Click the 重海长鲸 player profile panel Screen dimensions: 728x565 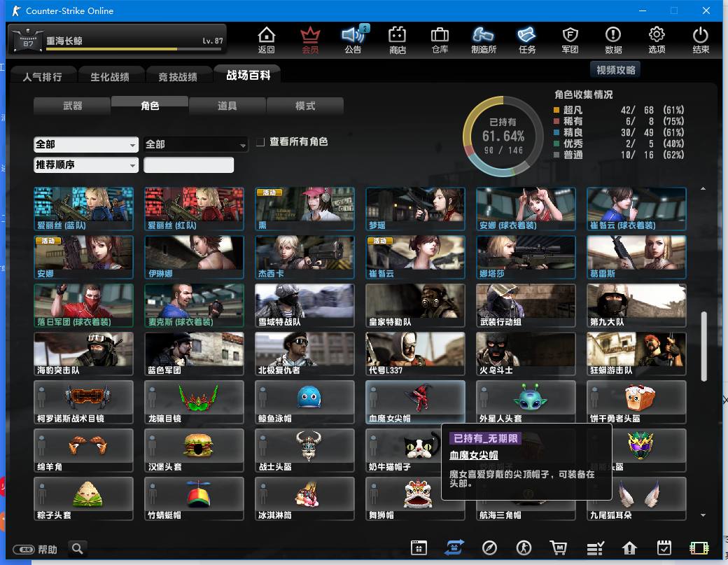[117, 39]
